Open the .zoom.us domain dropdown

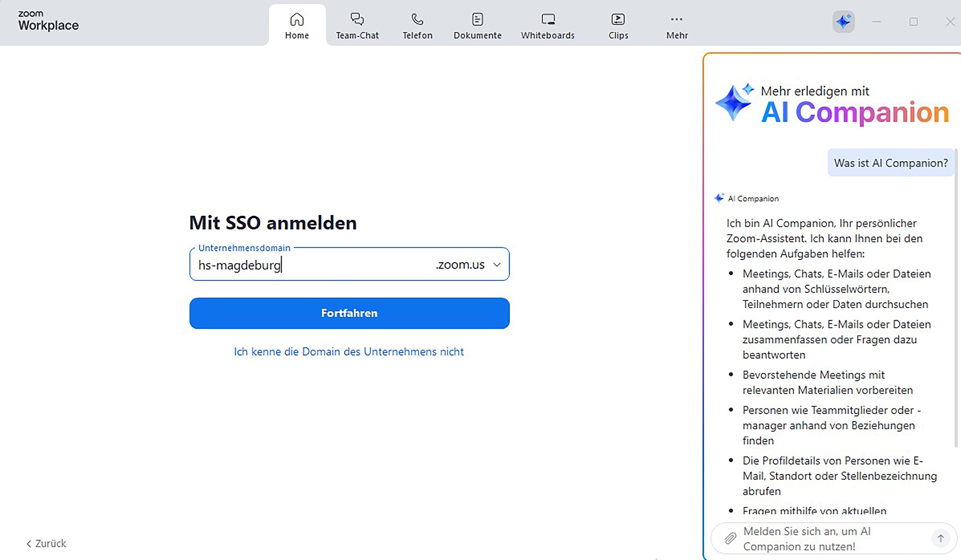[x=497, y=265]
